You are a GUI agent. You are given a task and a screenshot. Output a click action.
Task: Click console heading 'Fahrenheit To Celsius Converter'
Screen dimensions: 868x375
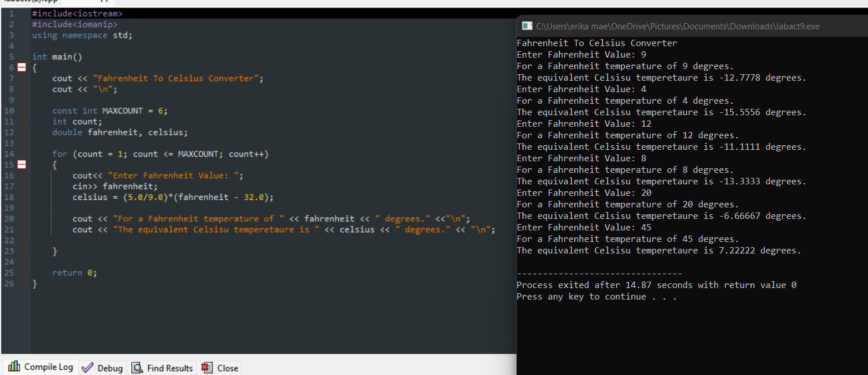(597, 43)
